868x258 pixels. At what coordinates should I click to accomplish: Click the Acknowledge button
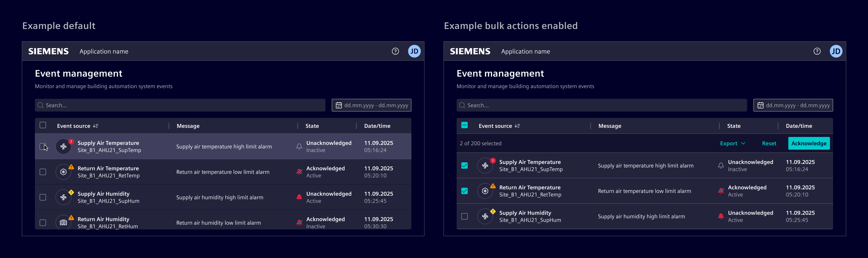(809, 143)
